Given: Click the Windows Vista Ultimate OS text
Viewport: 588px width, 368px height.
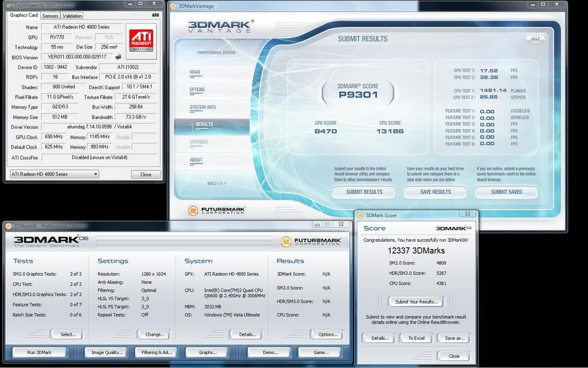Looking at the screenshot, I should (232, 315).
